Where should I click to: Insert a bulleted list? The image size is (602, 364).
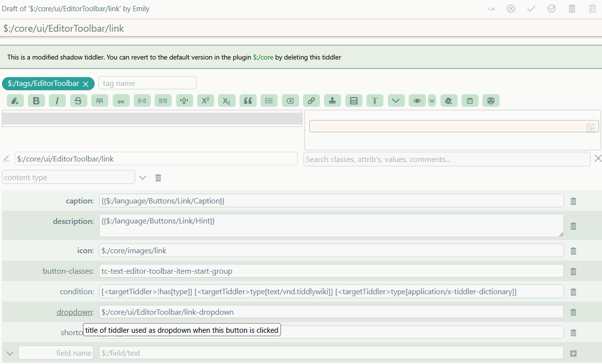[269, 101]
